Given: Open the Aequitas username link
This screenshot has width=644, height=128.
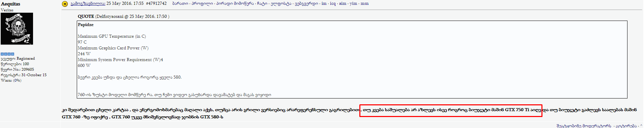Looking at the screenshot, I should coord(11,4).
